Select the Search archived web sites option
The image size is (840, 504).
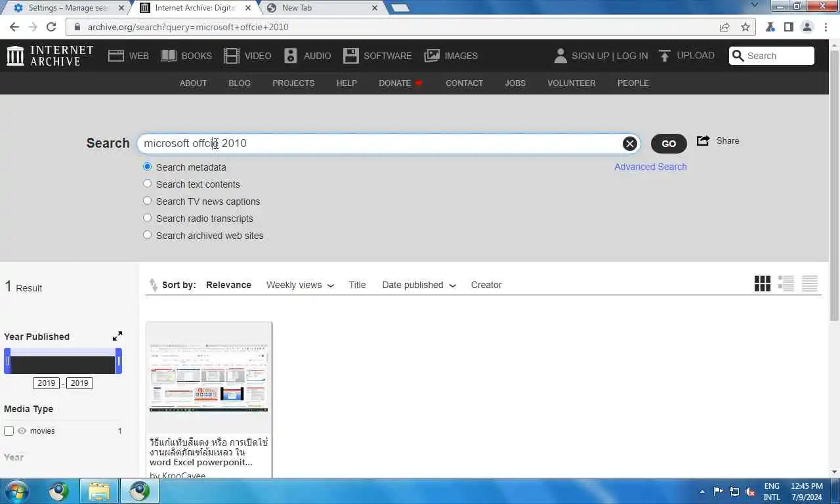[147, 235]
